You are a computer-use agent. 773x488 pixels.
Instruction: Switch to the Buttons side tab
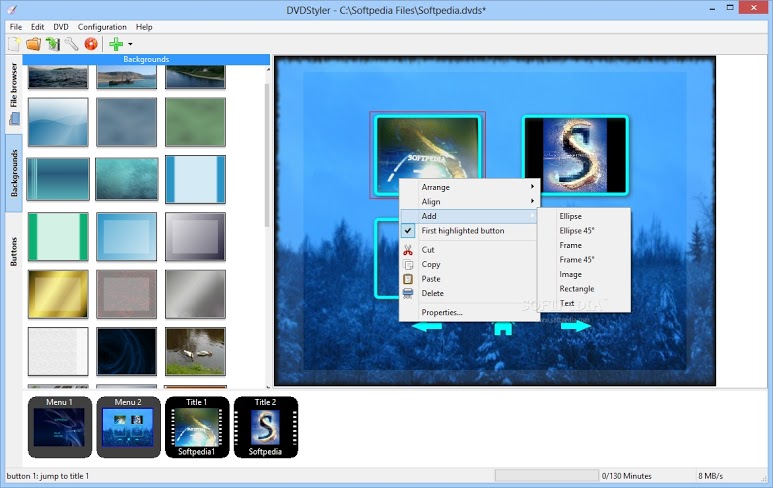tap(14, 252)
